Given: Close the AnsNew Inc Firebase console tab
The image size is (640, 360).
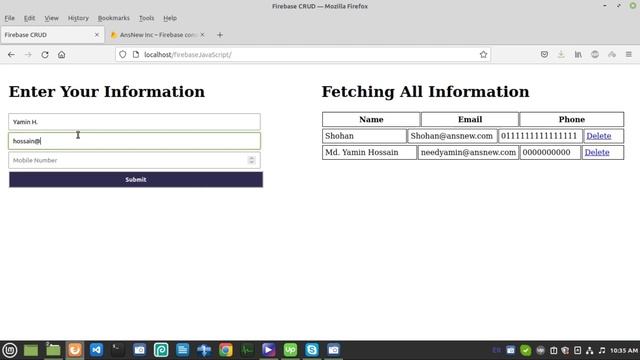Looking at the screenshot, I should pos(202,35).
